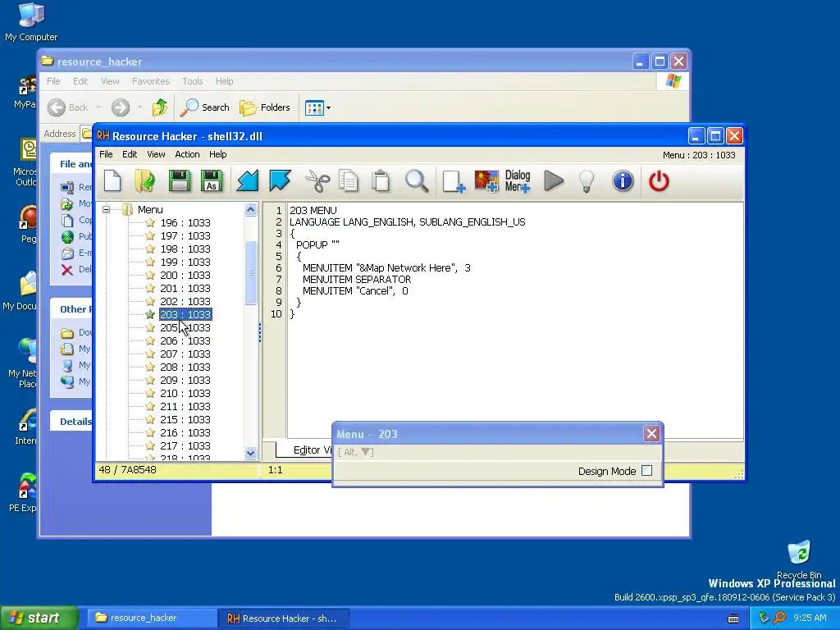Save the file using the green floppy icon
Screen dimensions: 840x630
[x=179, y=181]
